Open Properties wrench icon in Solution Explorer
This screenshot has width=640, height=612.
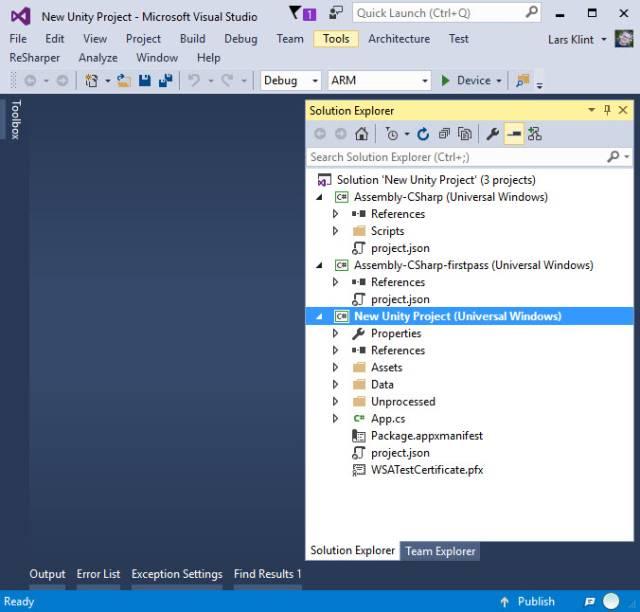[x=492, y=134]
